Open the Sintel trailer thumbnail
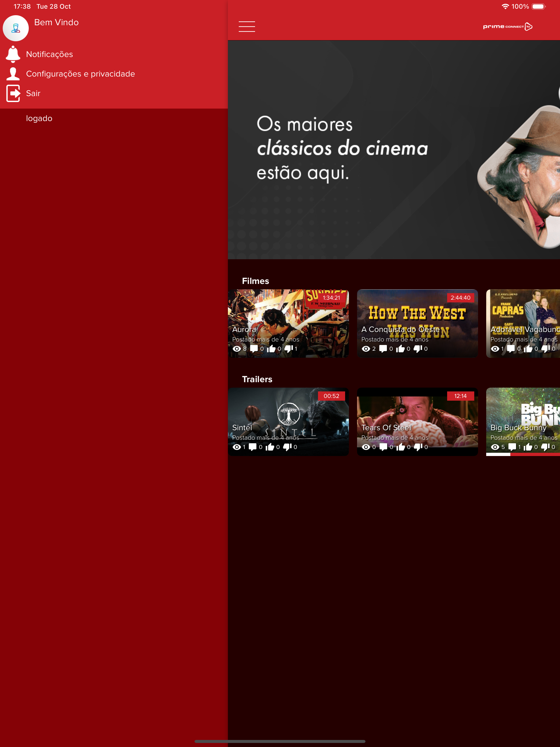This screenshot has height=747, width=560. click(x=288, y=422)
